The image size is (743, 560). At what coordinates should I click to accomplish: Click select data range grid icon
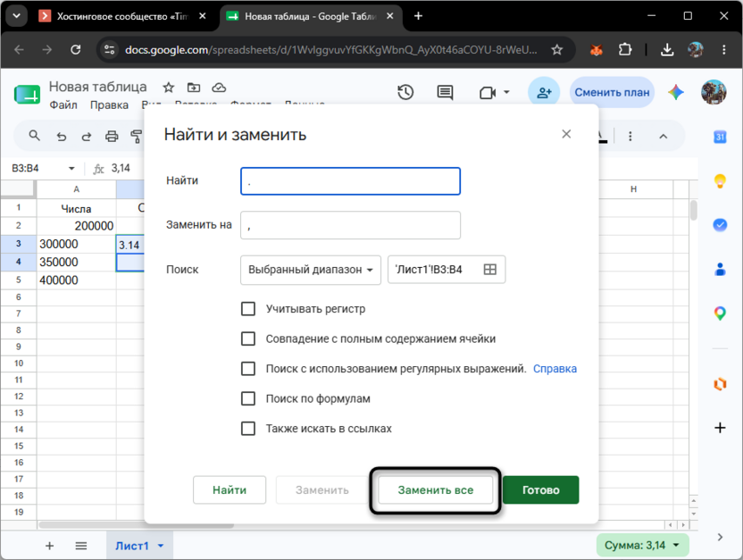pos(490,270)
